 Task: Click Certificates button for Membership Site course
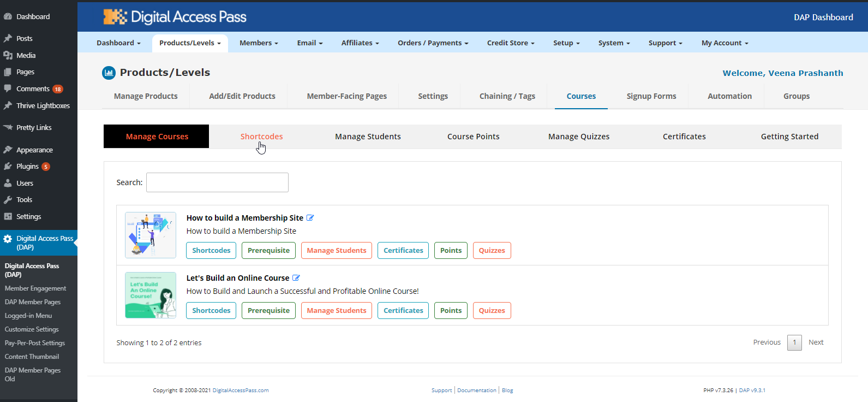403,251
